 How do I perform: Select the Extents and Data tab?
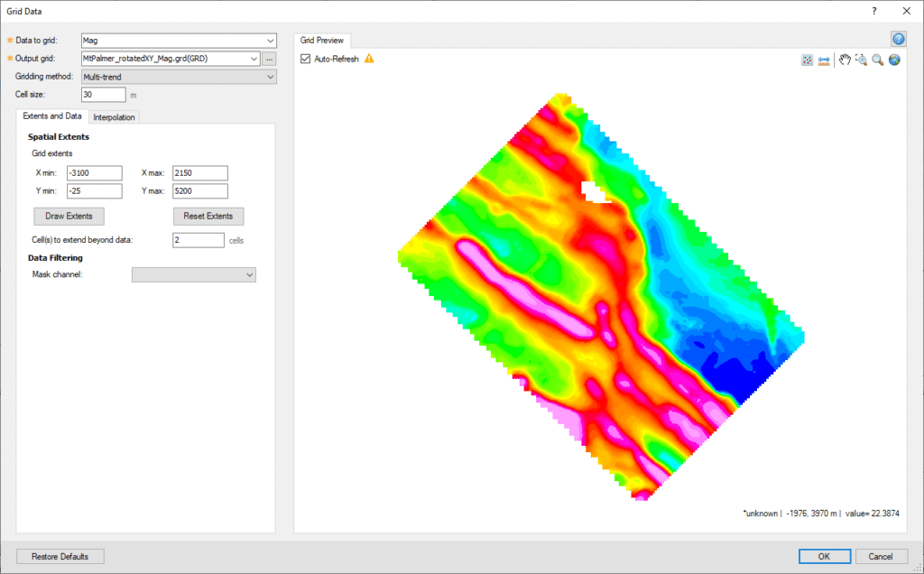click(x=52, y=116)
